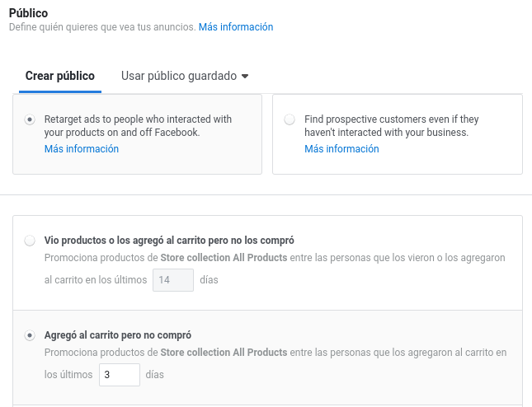
Task: Open Más información under the prospective customers option
Action: pyautogui.click(x=341, y=149)
